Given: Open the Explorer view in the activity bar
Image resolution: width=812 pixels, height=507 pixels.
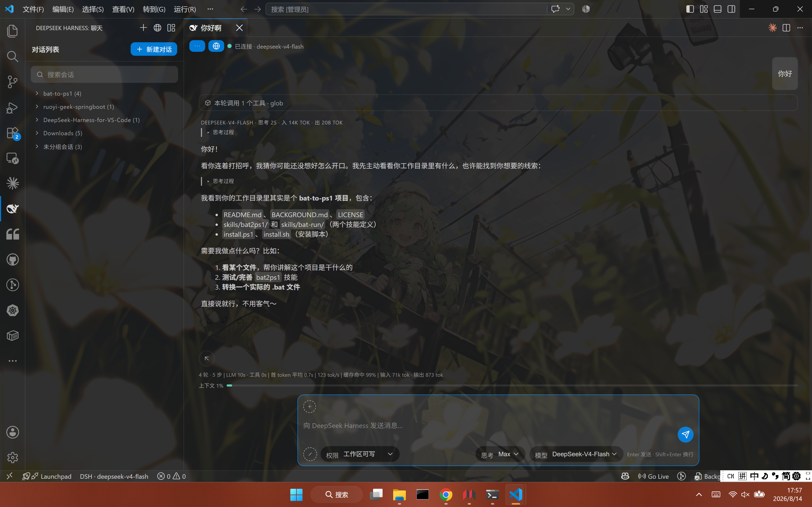Looking at the screenshot, I should coord(12,31).
